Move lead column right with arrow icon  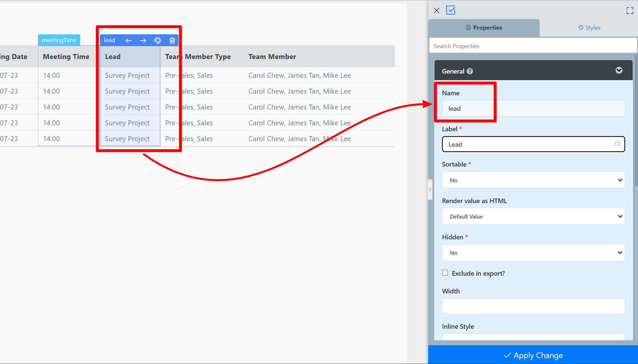[143, 40]
